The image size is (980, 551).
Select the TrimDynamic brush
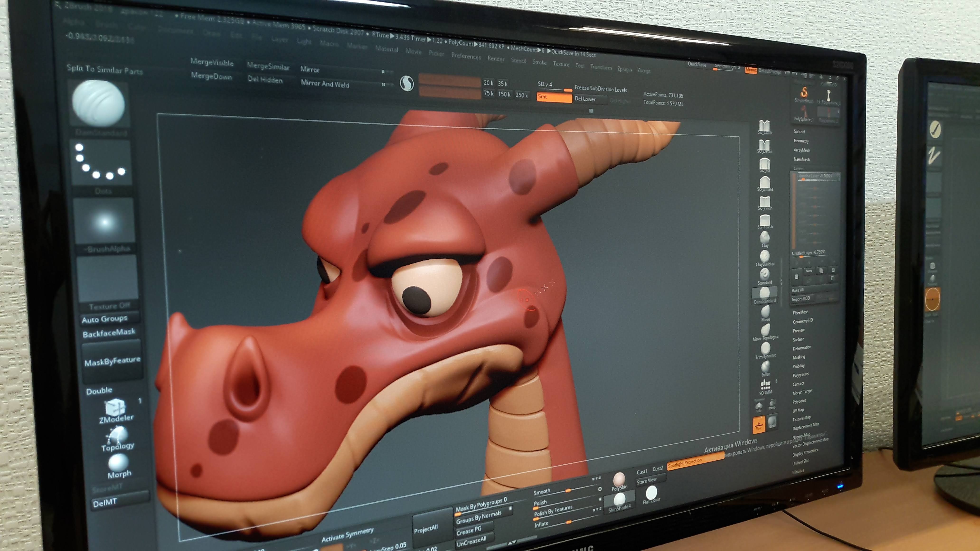point(765,350)
